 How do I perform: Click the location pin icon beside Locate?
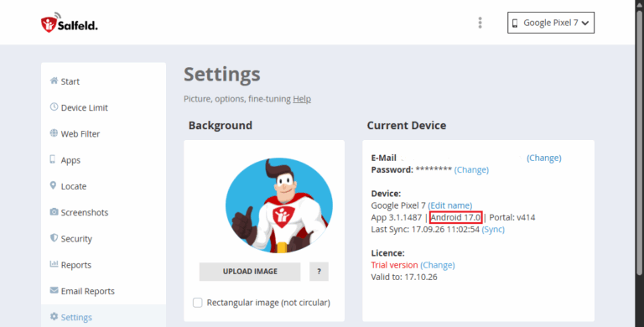pos(53,185)
